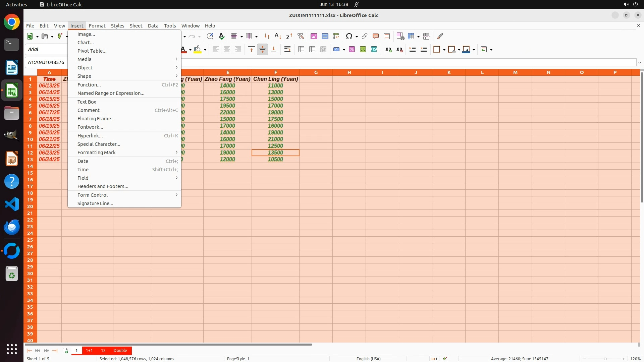Screen dimensions: 644x362
Task: Click the Special Character omega icon
Action: coord(349,36)
